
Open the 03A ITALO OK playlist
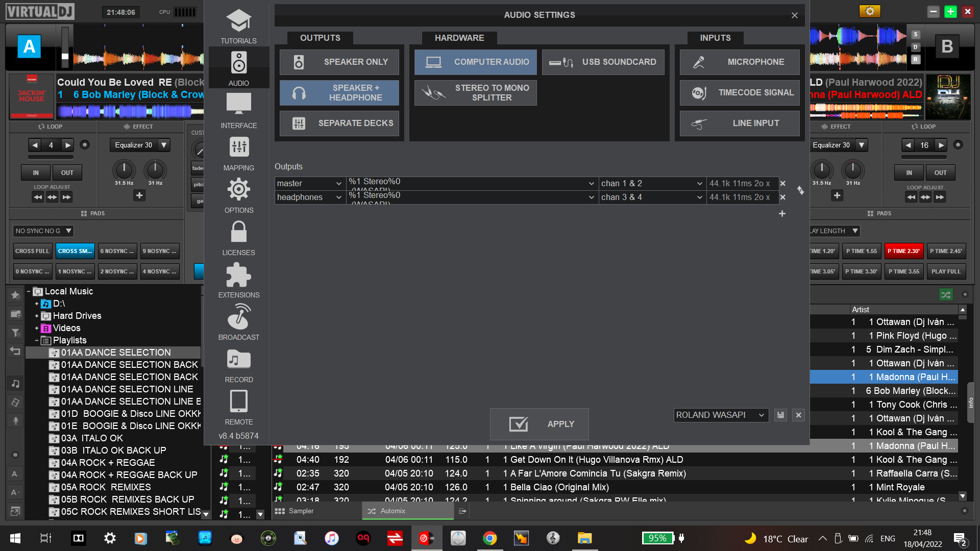[x=92, y=438]
